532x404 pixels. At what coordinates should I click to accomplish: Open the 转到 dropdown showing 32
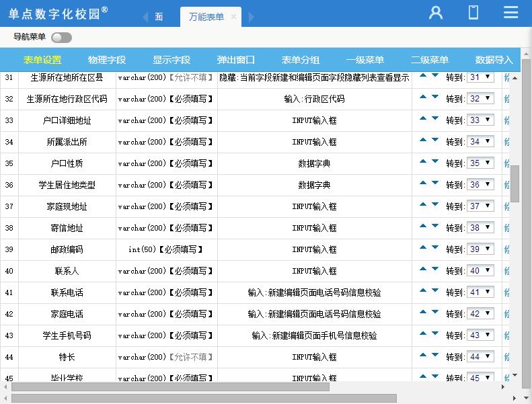click(480, 98)
